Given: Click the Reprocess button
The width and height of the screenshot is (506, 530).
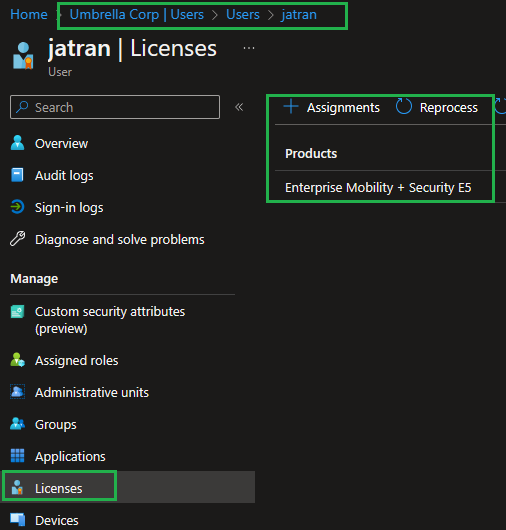Looking at the screenshot, I should 437,107.
